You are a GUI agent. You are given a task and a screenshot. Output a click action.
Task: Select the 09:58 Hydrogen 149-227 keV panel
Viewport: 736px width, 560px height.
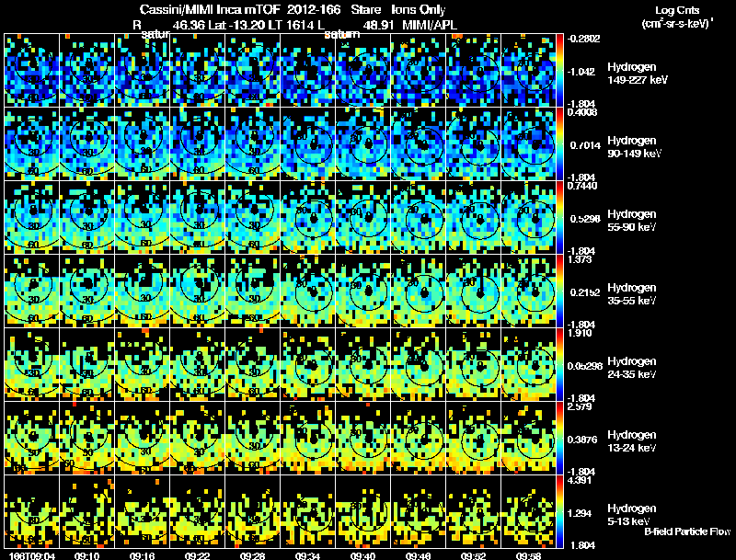point(528,71)
